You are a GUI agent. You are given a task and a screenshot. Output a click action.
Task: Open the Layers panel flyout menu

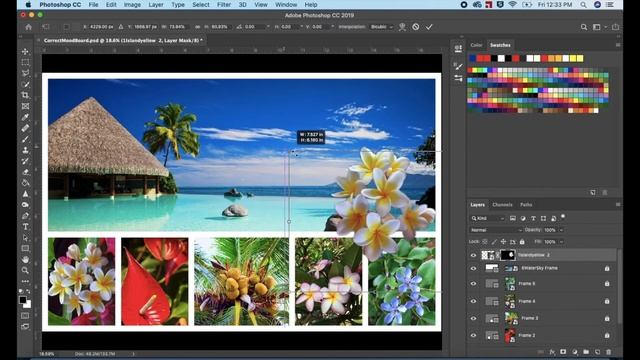click(618, 204)
